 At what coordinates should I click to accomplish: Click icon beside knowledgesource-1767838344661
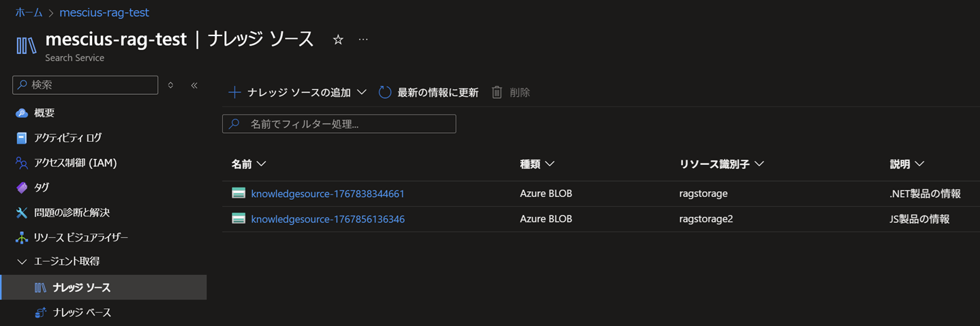tap(239, 194)
